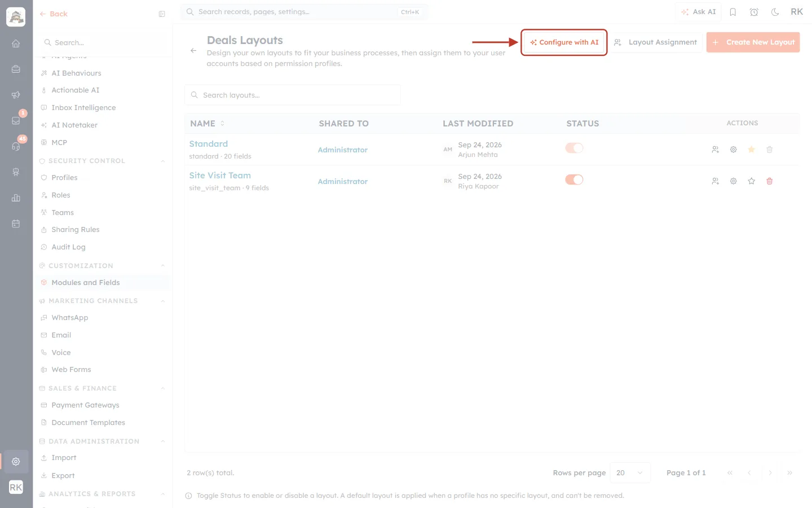Open the reminders alarm clock icon
Viewport: 812px width, 508px height.
[754, 12]
